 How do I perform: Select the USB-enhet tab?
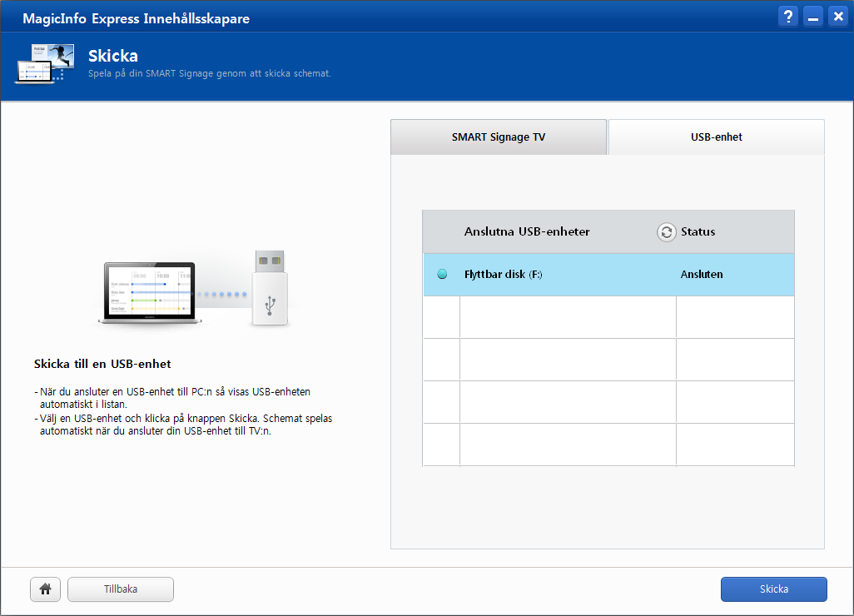click(x=716, y=137)
